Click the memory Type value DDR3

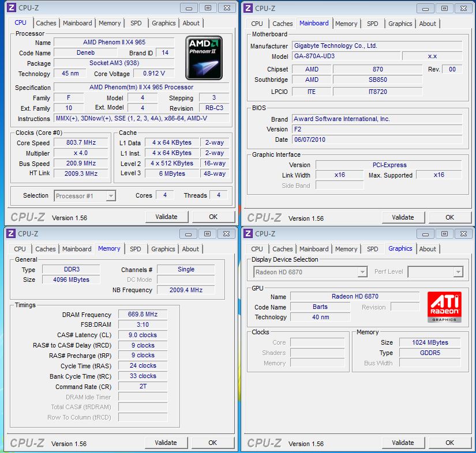pos(72,269)
